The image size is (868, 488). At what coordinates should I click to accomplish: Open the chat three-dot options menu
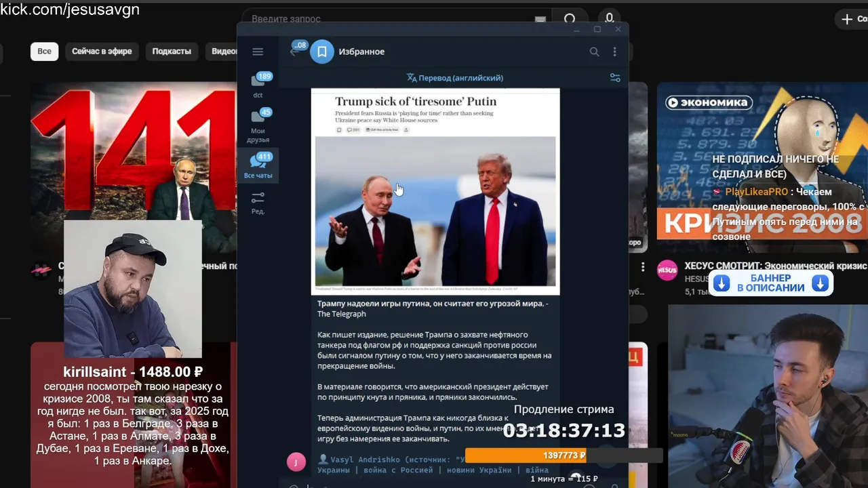(x=614, y=52)
